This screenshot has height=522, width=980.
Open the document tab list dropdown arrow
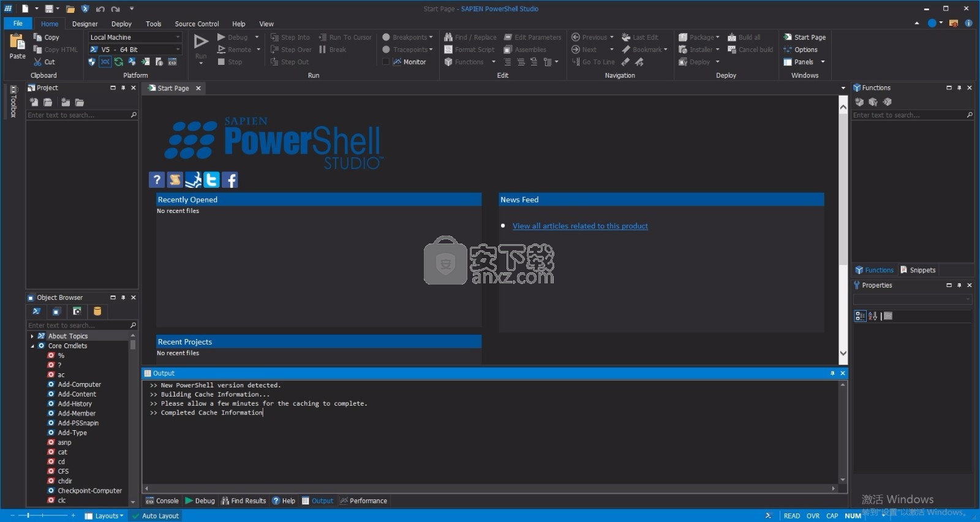843,88
